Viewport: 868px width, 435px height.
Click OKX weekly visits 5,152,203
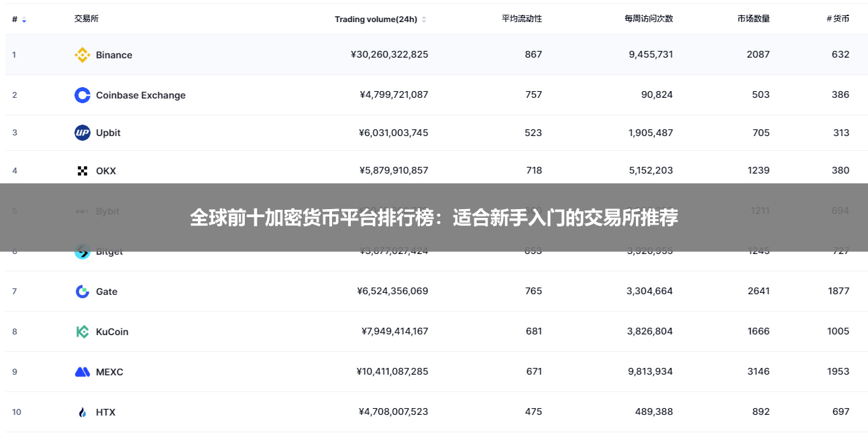pyautogui.click(x=651, y=170)
